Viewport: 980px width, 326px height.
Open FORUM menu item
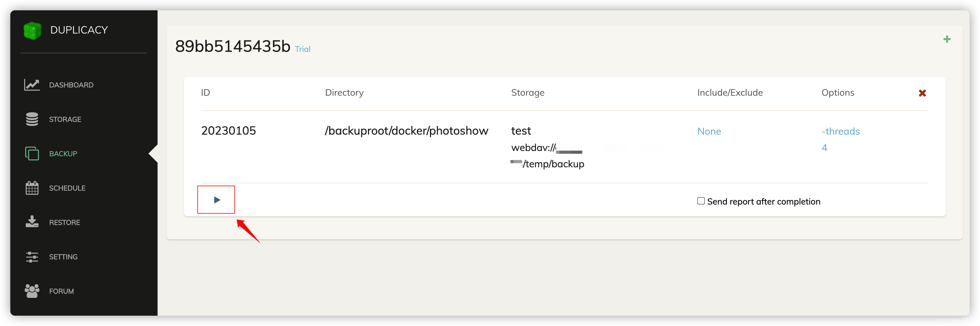click(61, 291)
